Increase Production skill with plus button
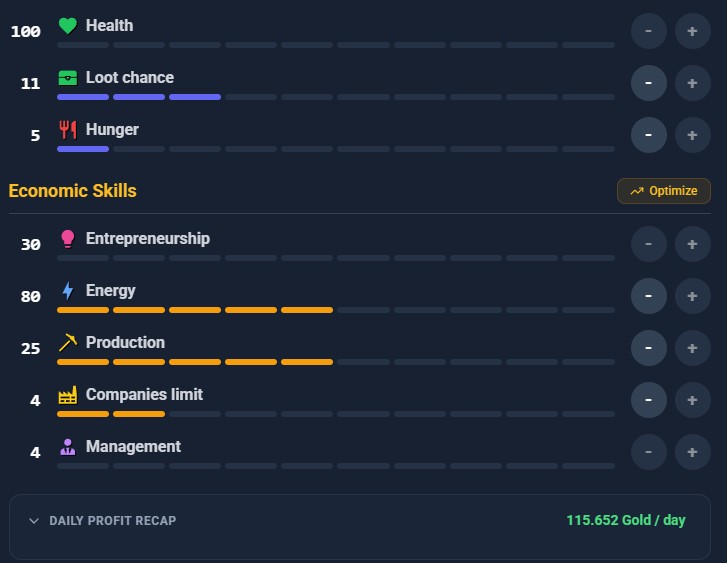This screenshot has height=563, width=727. point(692,348)
